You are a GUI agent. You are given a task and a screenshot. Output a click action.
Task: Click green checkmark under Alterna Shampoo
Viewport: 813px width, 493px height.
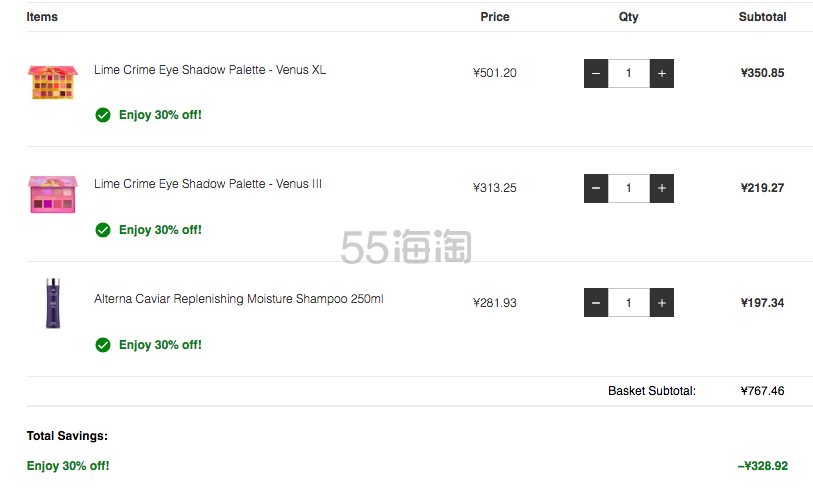click(x=103, y=345)
